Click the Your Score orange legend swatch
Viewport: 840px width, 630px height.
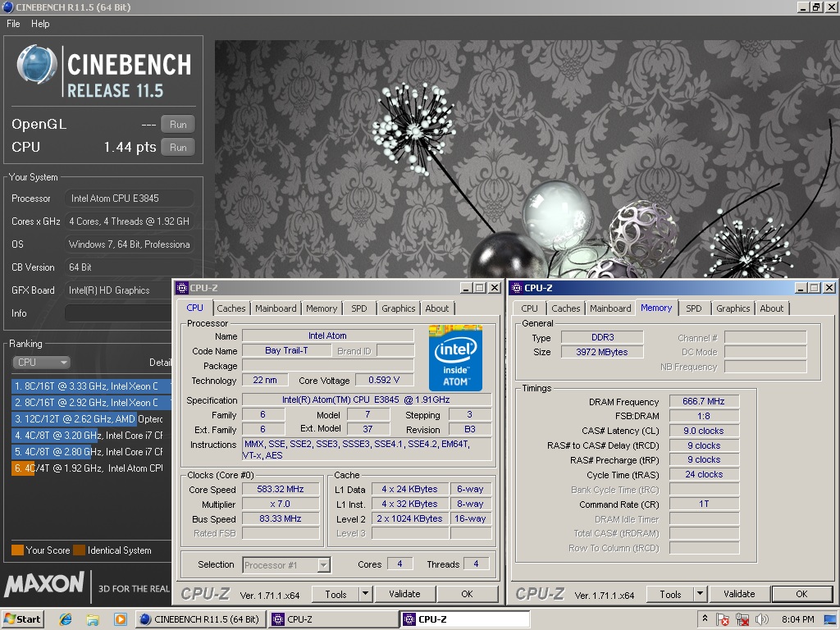(18, 550)
